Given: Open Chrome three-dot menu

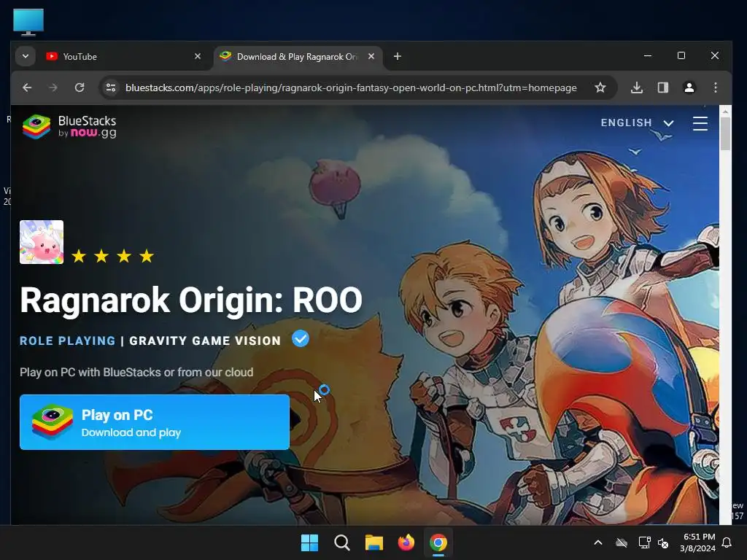Looking at the screenshot, I should tap(715, 87).
